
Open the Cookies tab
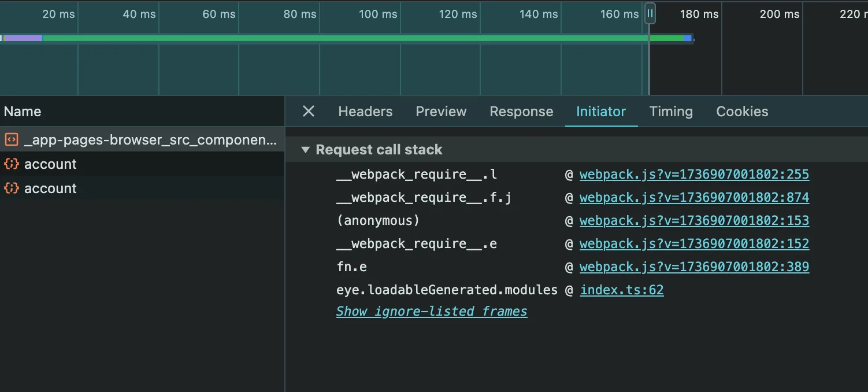[742, 112]
